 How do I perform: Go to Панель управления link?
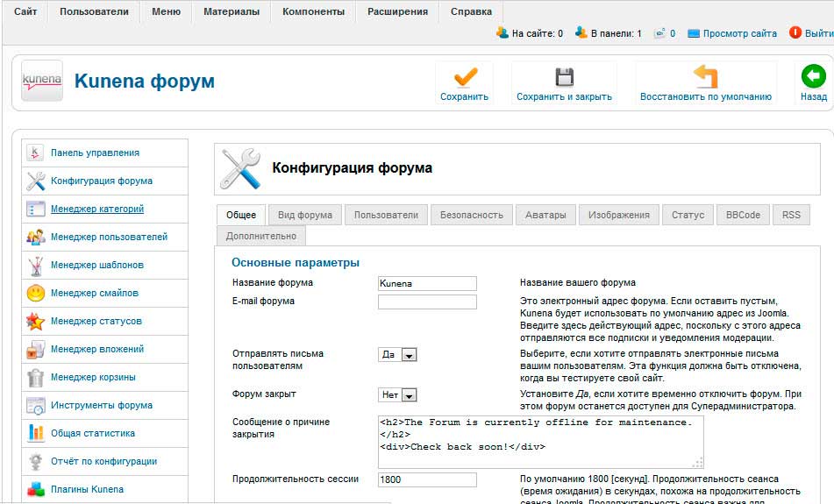(x=96, y=153)
